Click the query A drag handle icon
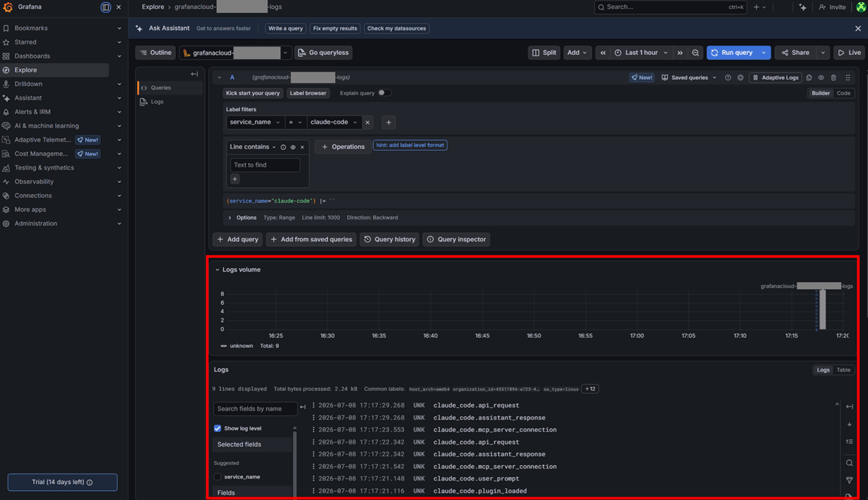868x500 pixels. click(x=848, y=78)
